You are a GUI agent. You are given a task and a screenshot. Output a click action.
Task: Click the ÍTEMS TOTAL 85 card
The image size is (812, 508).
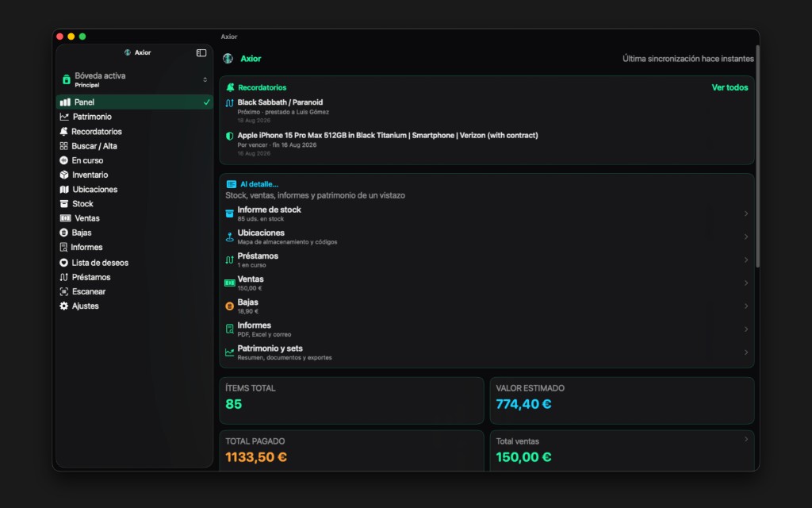pos(351,401)
